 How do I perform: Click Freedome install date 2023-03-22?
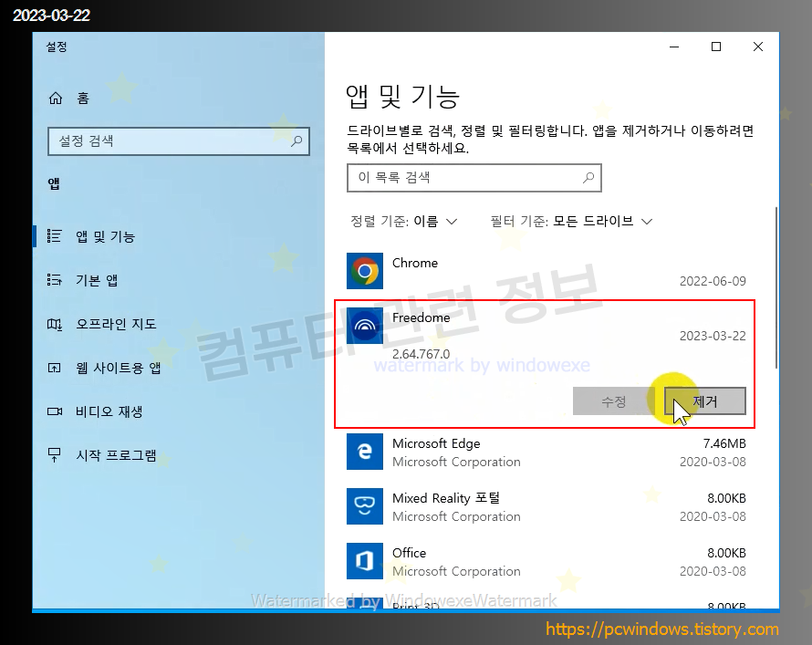[713, 336]
